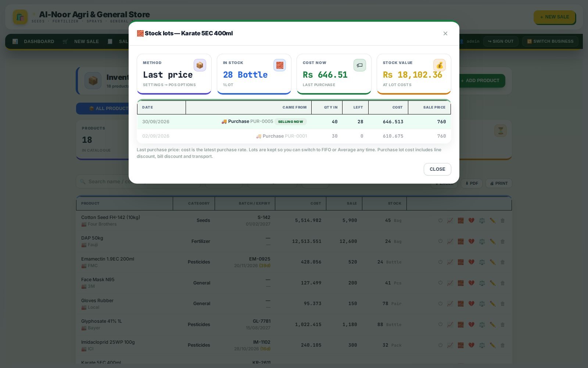The width and height of the screenshot is (588, 368).
Task: Click the CLOSE button in the dialog
Action: click(x=437, y=169)
